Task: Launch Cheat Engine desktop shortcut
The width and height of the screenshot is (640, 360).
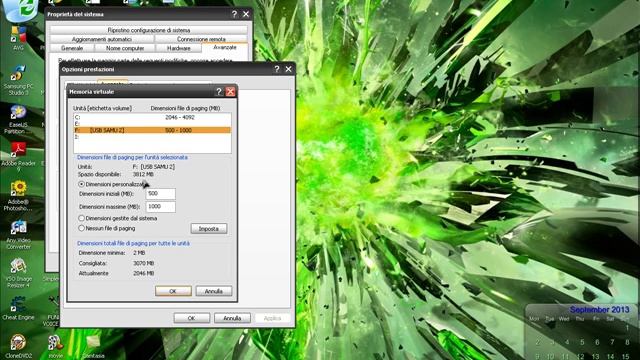Action: [x=18, y=308]
